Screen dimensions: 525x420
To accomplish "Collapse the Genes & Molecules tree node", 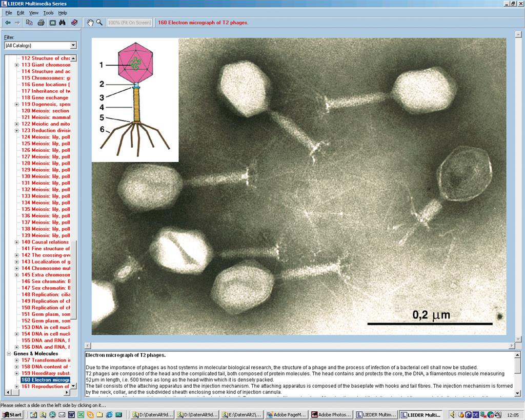I will click(x=9, y=354).
